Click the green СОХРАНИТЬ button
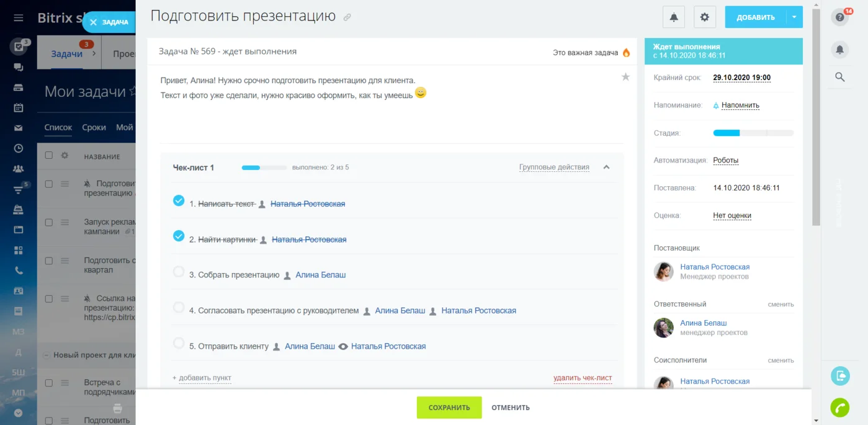This screenshot has height=425, width=868. (449, 408)
